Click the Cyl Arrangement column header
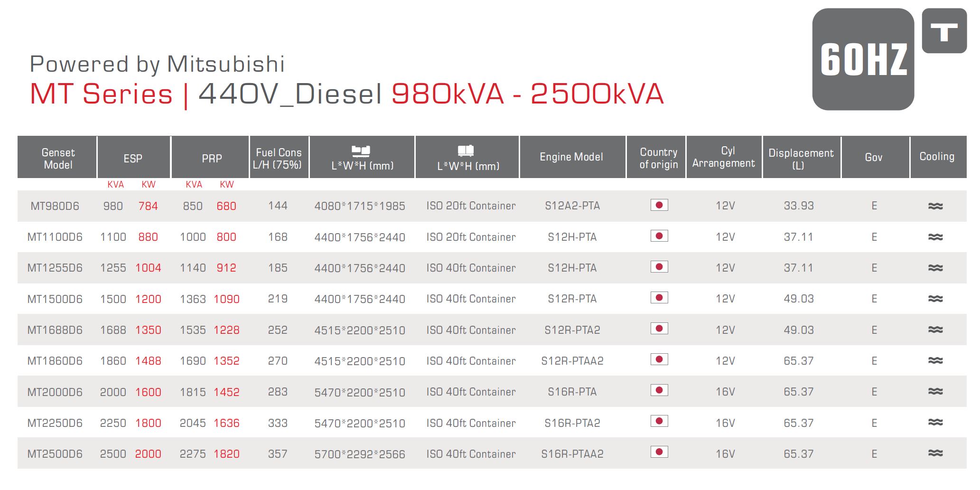 724,157
